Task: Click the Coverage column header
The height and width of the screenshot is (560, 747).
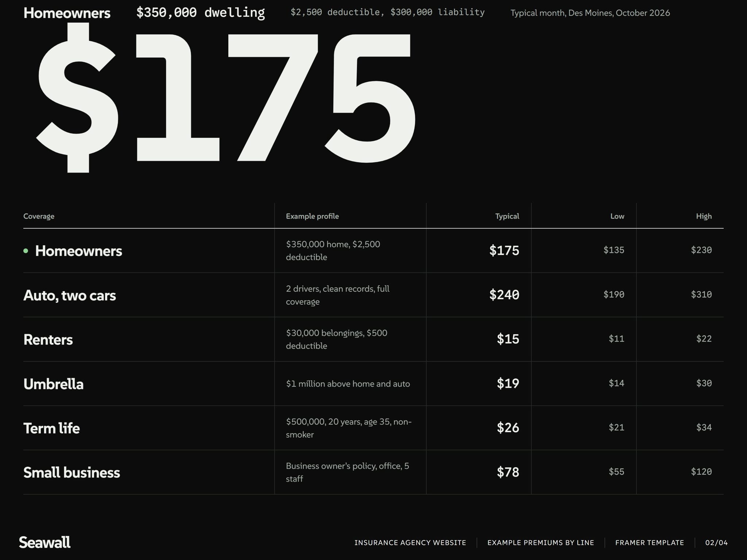Action: click(39, 216)
